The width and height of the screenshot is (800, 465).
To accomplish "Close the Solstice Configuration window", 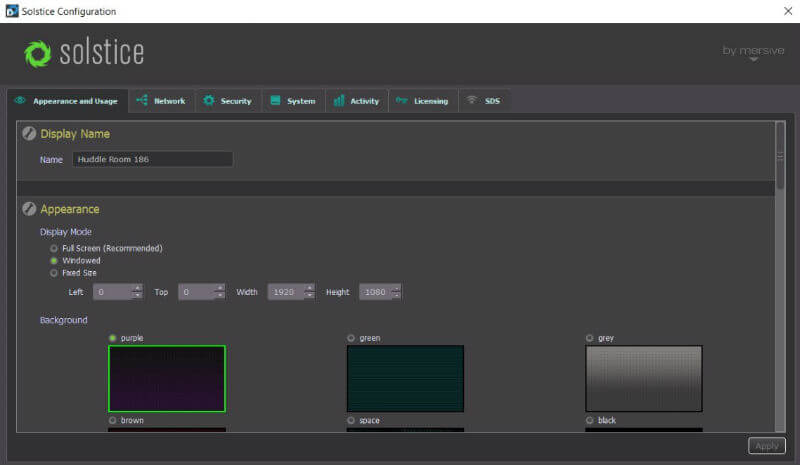I will pos(788,11).
